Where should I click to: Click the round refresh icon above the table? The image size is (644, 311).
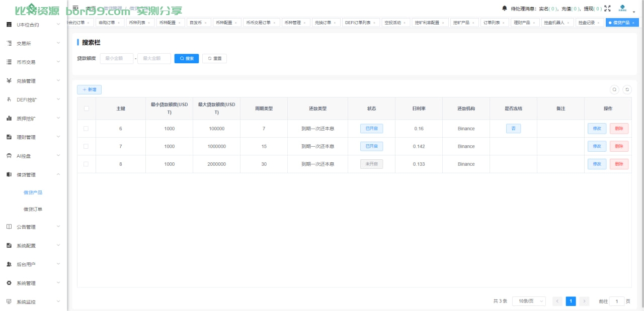(x=627, y=89)
